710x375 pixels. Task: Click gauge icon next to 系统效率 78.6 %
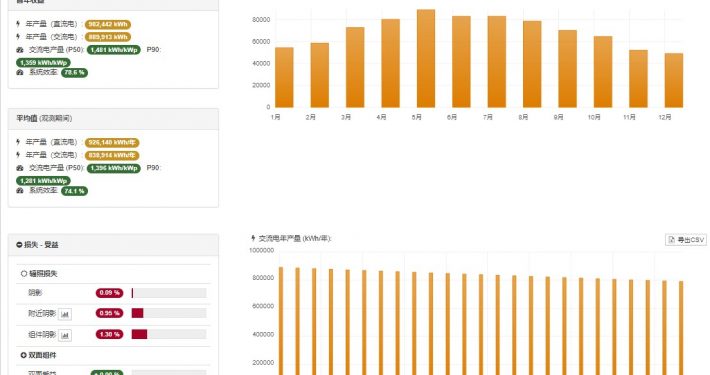pos(19,72)
